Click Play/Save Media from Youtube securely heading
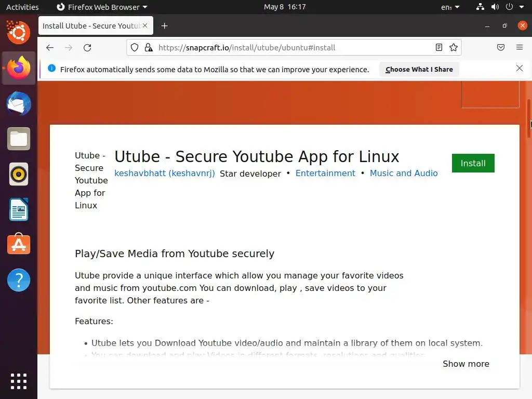The width and height of the screenshot is (532, 399). [x=175, y=254]
